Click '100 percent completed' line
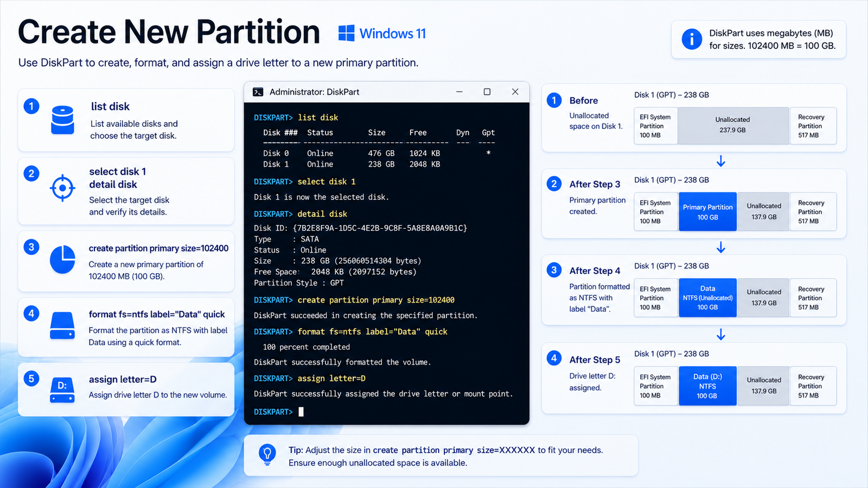Screen dimensions: 868x488 point(307,347)
